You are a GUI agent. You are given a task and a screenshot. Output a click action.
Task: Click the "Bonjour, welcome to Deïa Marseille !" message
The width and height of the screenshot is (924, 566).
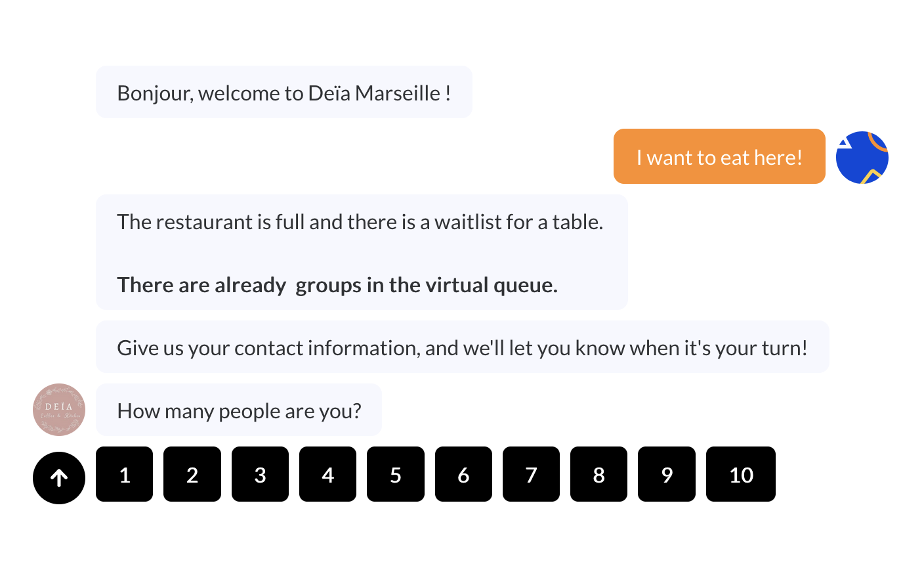coord(284,92)
